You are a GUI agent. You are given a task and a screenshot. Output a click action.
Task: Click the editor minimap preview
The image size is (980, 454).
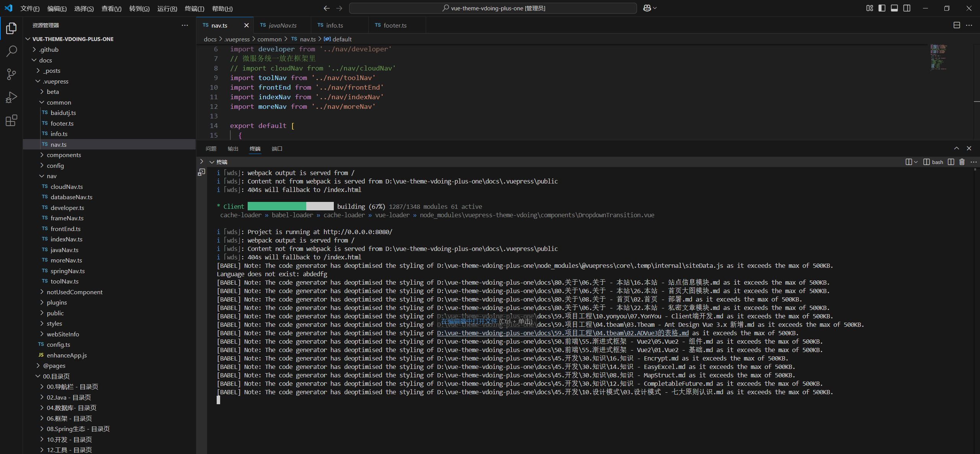tap(939, 57)
